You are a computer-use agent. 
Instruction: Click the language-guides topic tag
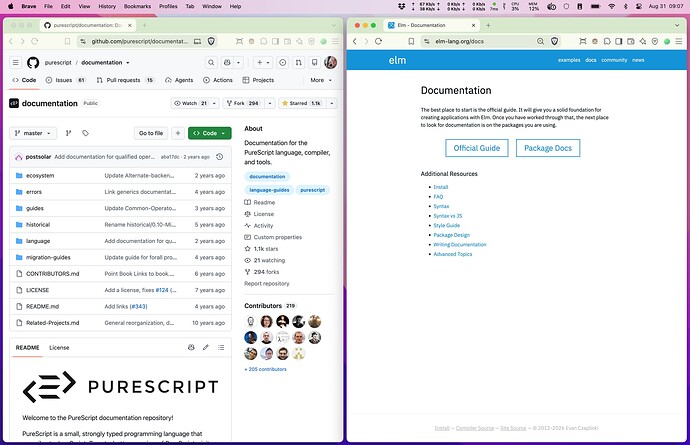pyautogui.click(x=269, y=190)
